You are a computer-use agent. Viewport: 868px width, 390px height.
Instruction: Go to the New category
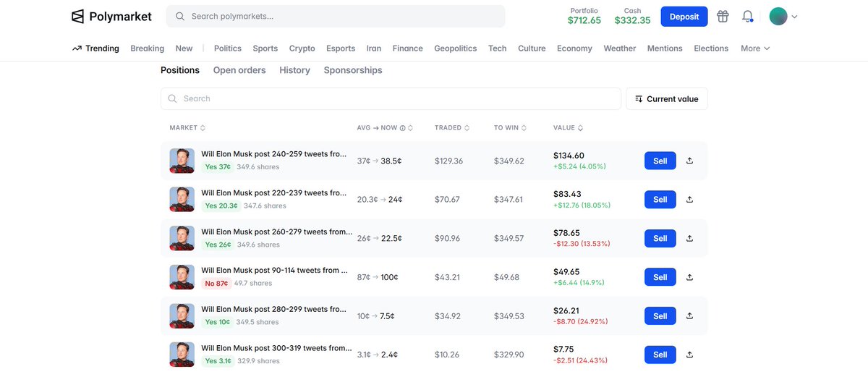(x=184, y=48)
